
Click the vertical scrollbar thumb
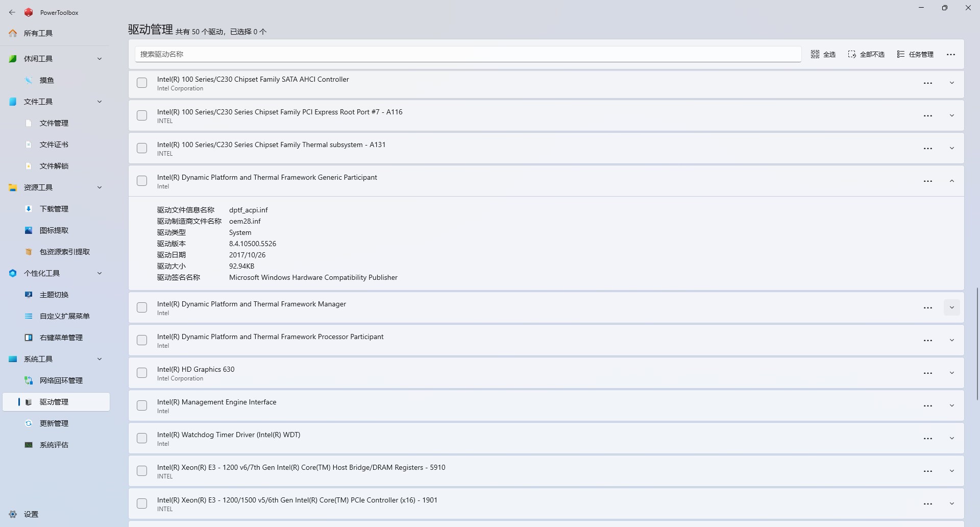[977, 344]
